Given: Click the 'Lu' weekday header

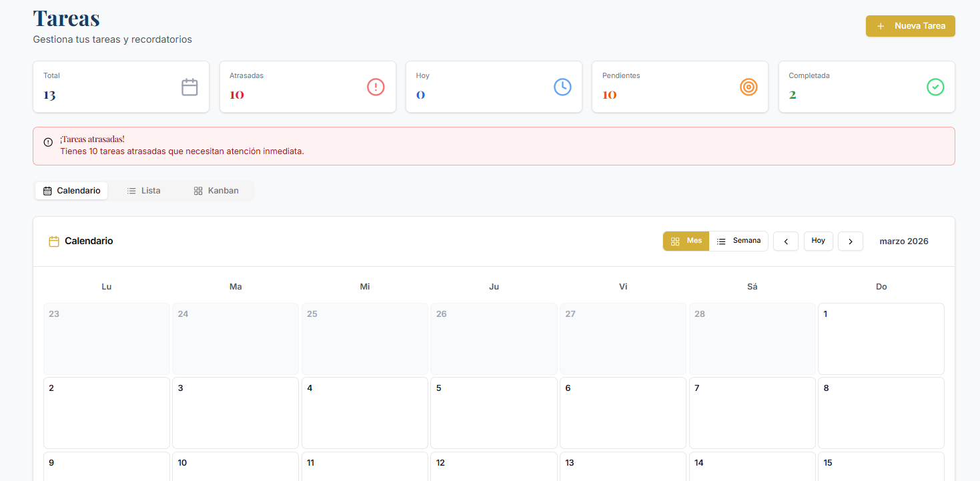Looking at the screenshot, I should (x=107, y=287).
